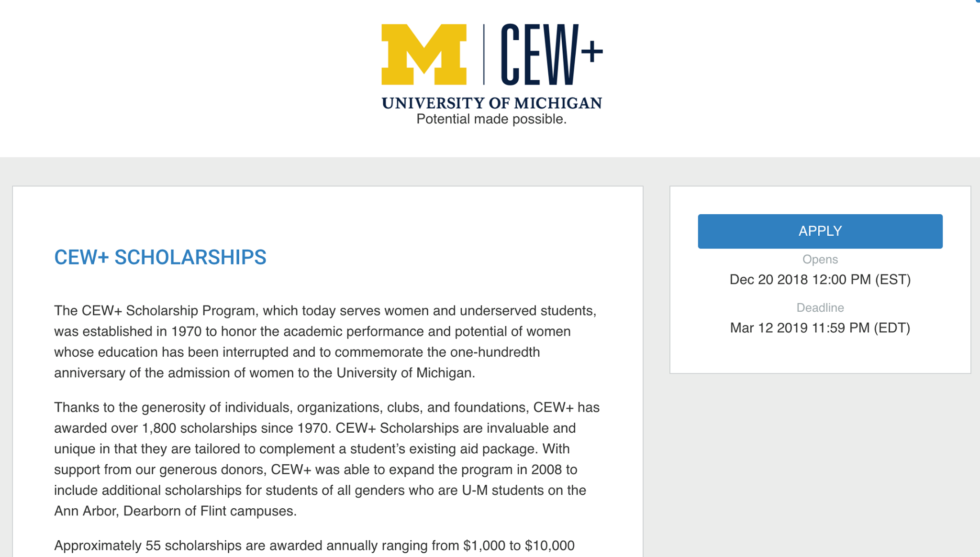Screen dimensions: 980x557
Task: Click the University of Michigan wordmark
Action: [491, 103]
